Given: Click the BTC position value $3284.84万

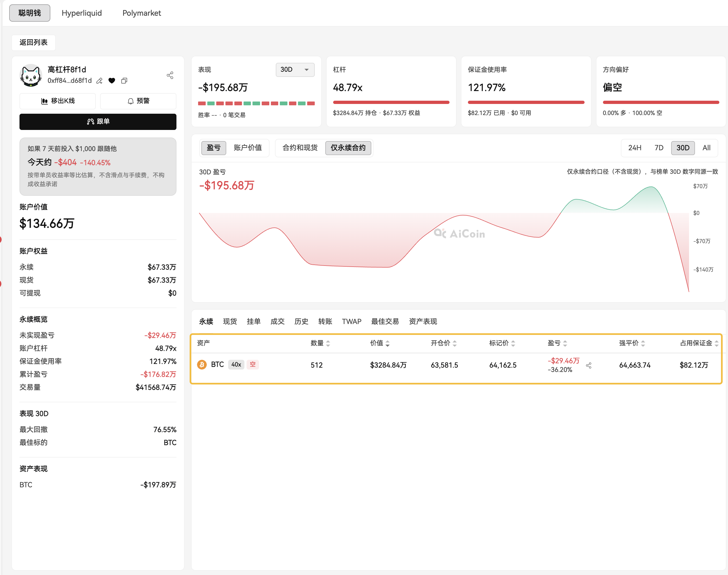Looking at the screenshot, I should [x=388, y=365].
